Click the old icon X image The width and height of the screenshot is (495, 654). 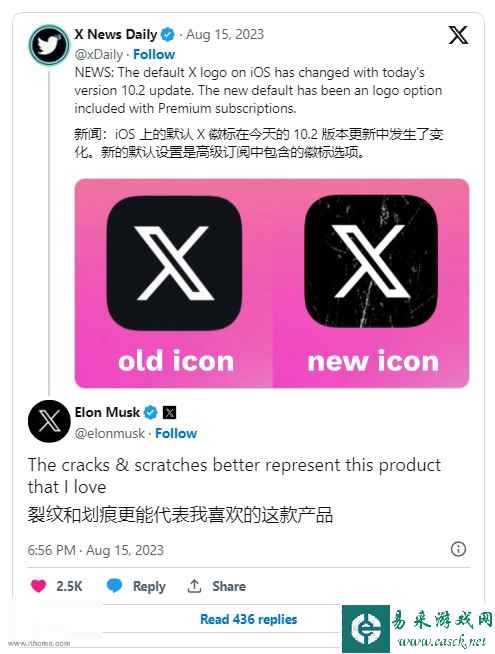pos(174,264)
